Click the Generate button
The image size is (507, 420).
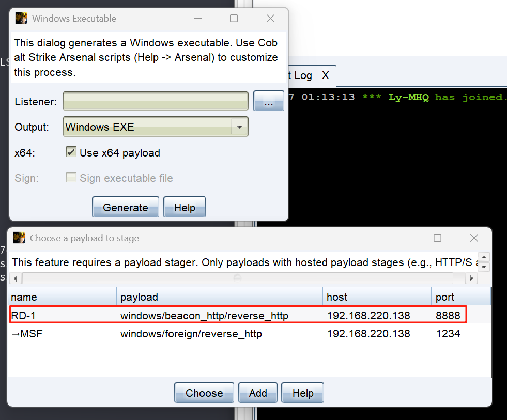tap(126, 207)
